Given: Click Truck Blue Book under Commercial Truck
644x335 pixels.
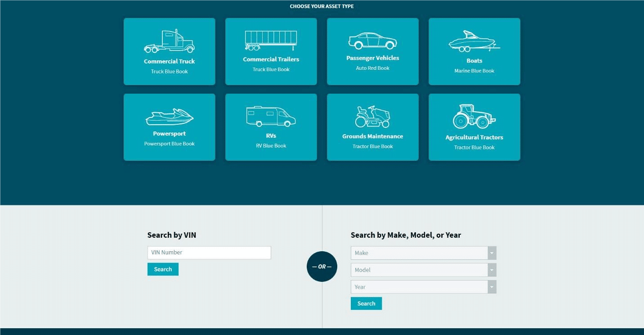Looking at the screenshot, I should (170, 71).
